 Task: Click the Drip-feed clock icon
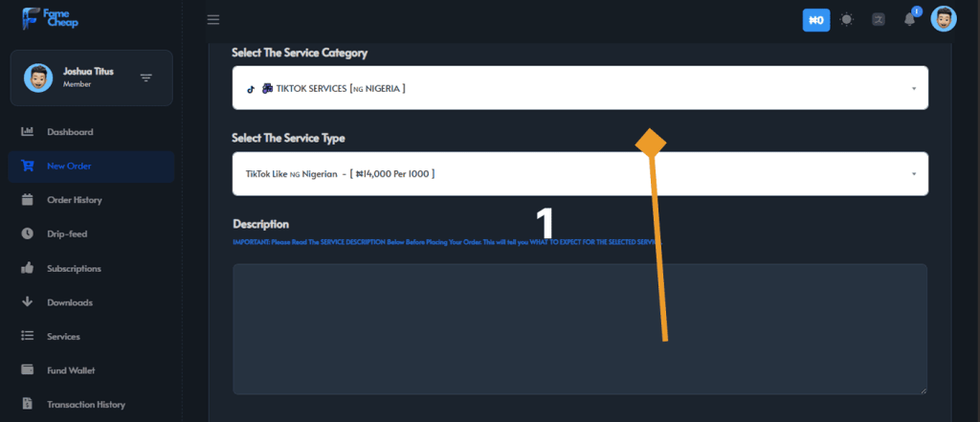tap(27, 233)
